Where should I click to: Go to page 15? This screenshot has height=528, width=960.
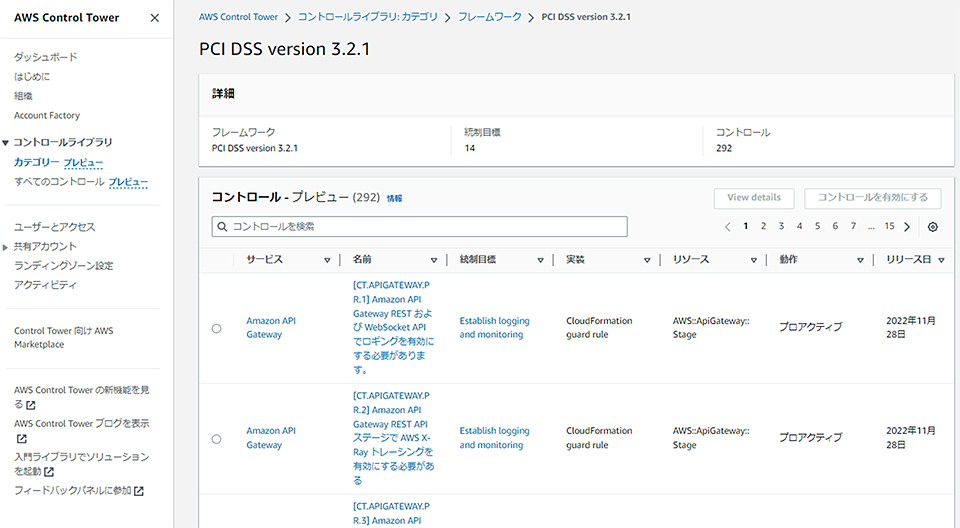[889, 226]
